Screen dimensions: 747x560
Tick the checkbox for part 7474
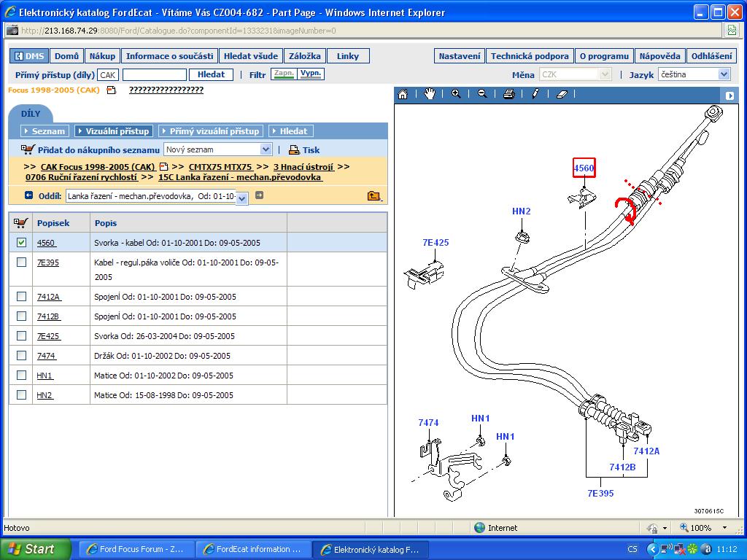coord(21,356)
